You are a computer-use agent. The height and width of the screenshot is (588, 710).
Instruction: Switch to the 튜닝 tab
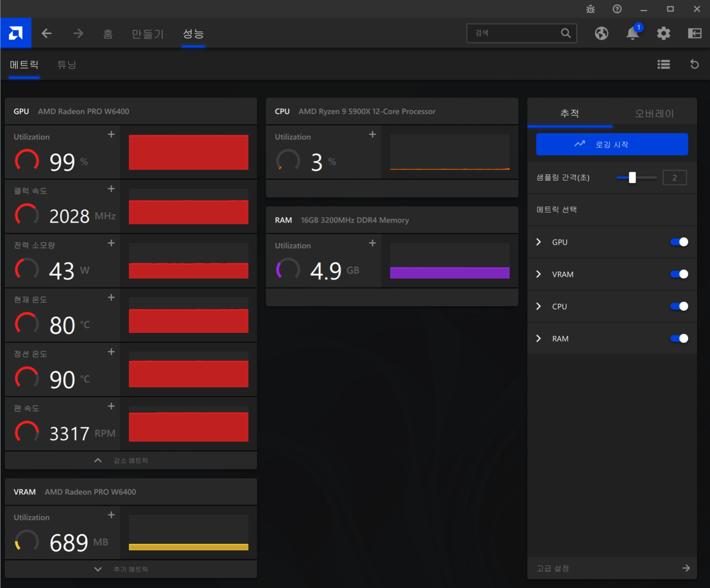coord(67,64)
